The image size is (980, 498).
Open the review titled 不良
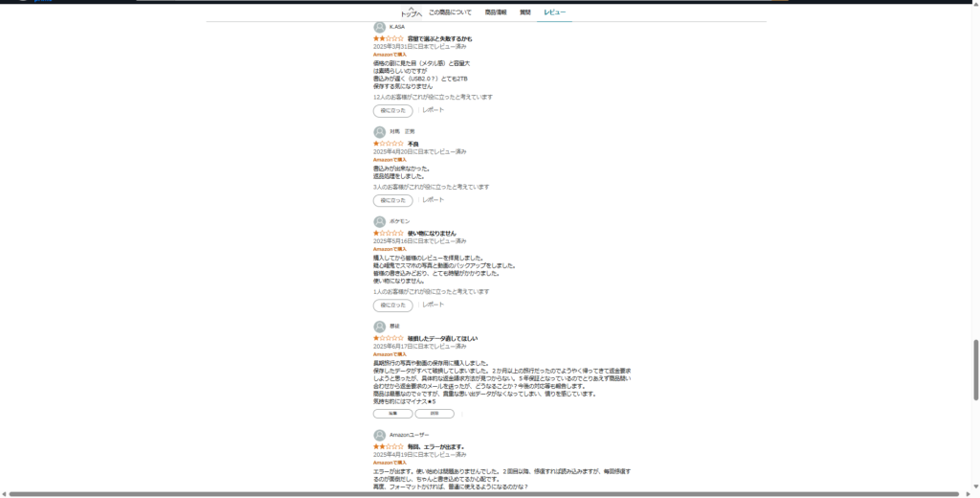click(x=413, y=144)
